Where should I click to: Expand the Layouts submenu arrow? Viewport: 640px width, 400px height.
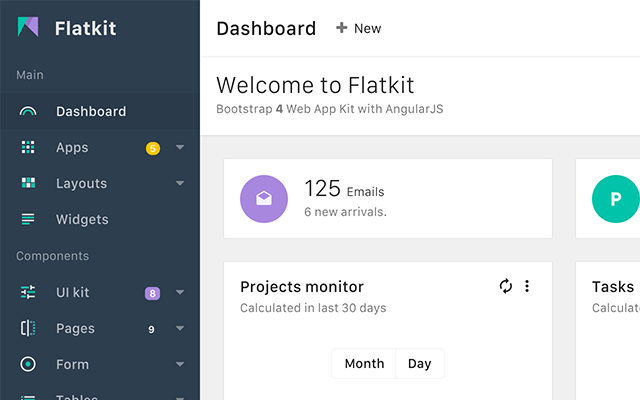[x=180, y=184]
